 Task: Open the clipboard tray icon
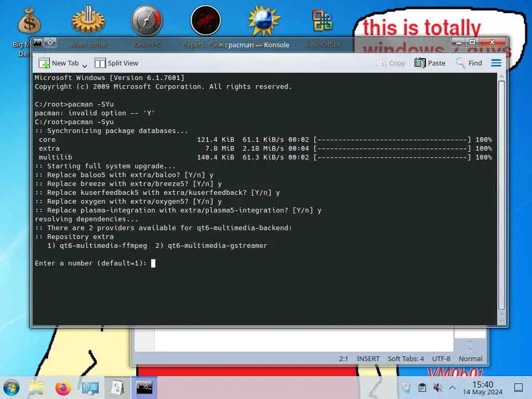(x=422, y=388)
